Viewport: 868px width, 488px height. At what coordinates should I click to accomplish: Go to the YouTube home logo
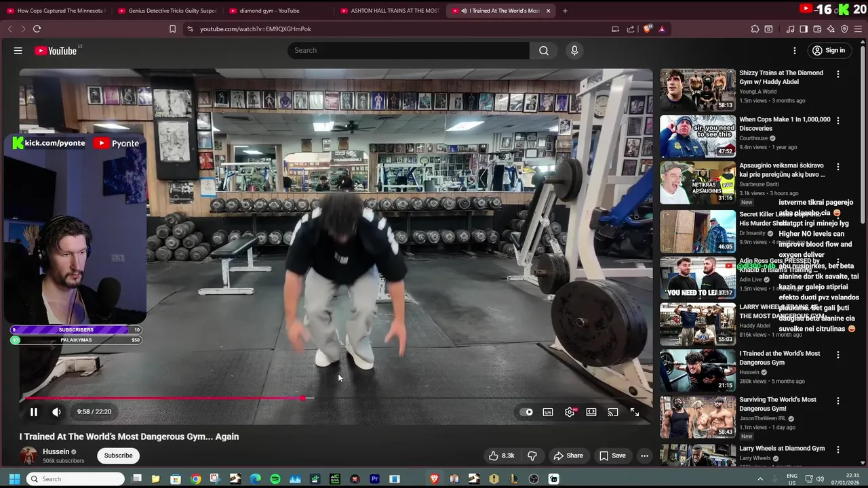click(x=56, y=50)
